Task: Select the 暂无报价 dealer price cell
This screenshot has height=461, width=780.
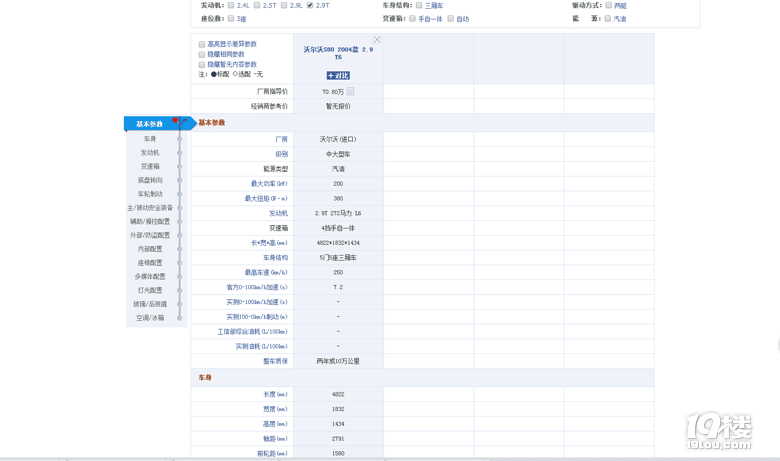Action: [x=338, y=106]
